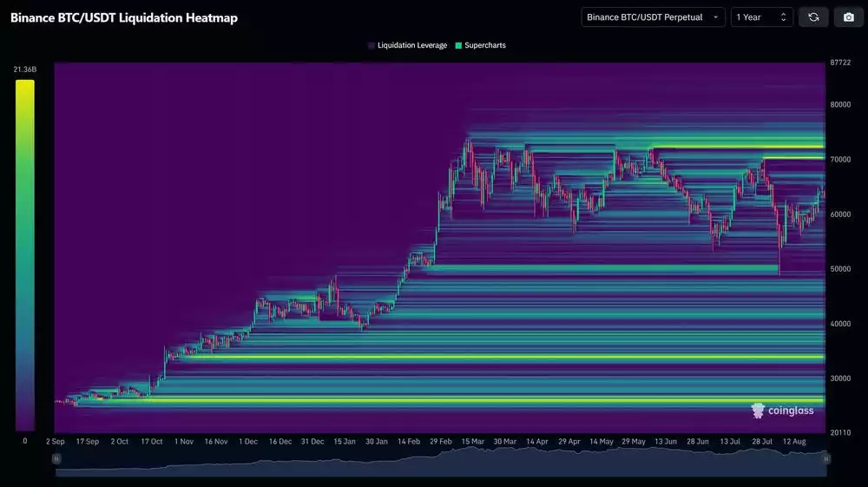This screenshot has width=868, height=487.
Task: Toggle the Supercharts legend item
Action: coord(481,45)
